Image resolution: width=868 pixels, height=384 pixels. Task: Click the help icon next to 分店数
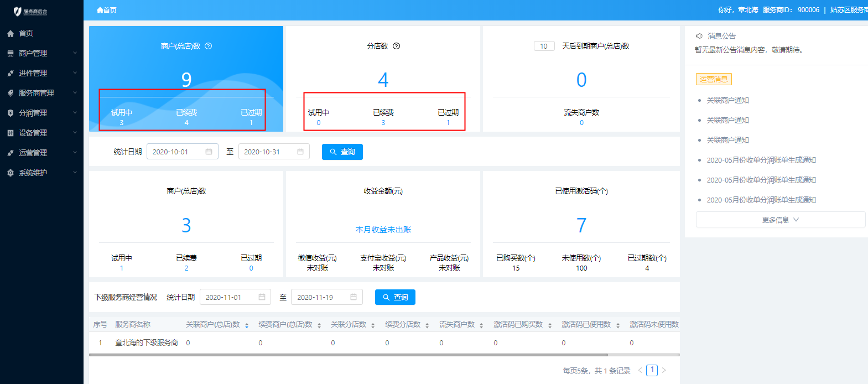click(396, 46)
